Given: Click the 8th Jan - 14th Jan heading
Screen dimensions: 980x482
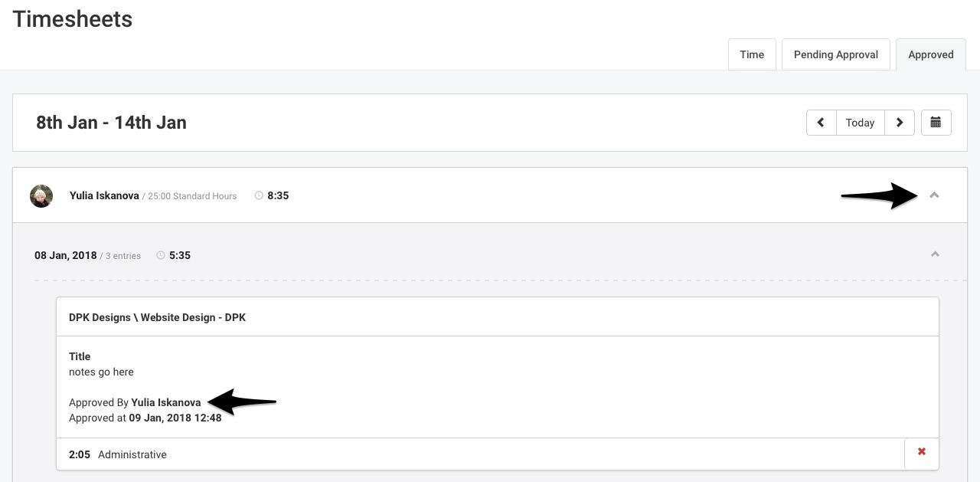Looking at the screenshot, I should [x=111, y=122].
